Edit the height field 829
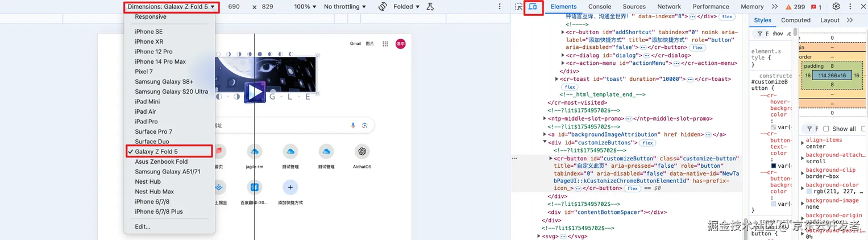This screenshot has height=240, width=868. coord(268,7)
